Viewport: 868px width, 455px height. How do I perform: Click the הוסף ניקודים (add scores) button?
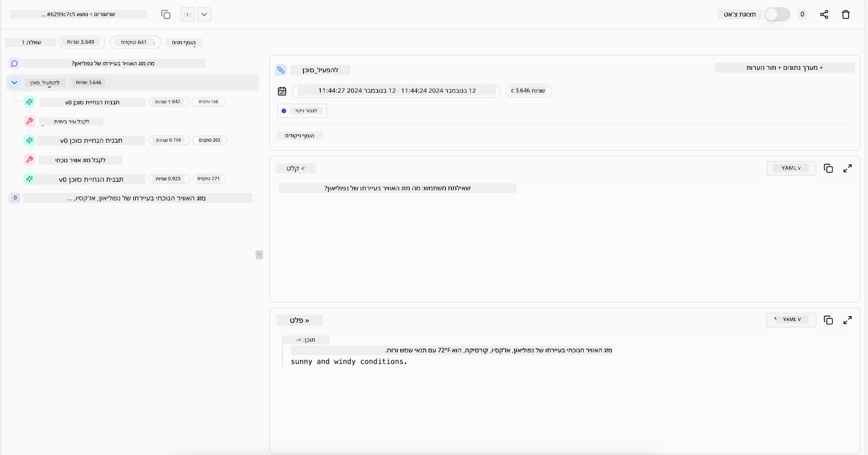(299, 136)
